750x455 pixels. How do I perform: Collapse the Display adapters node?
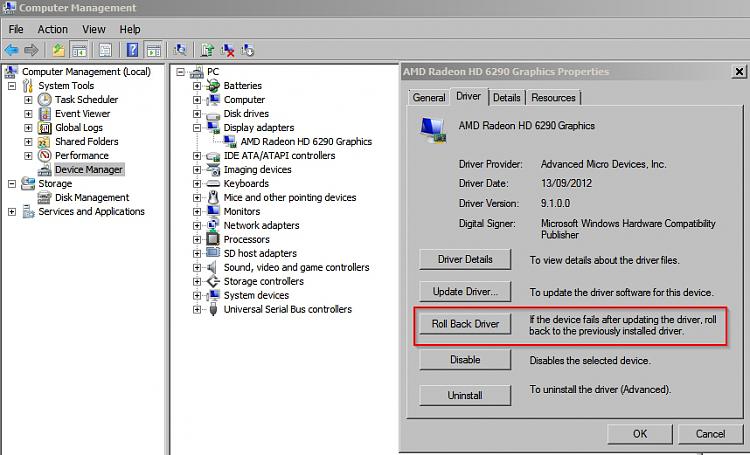(197, 128)
